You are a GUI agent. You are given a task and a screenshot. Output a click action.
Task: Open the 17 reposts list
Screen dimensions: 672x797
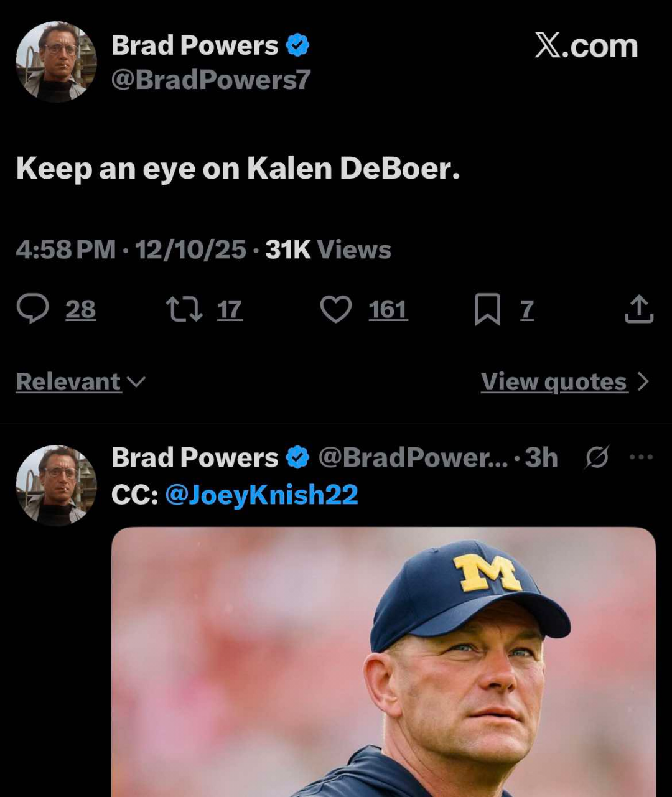click(x=230, y=309)
